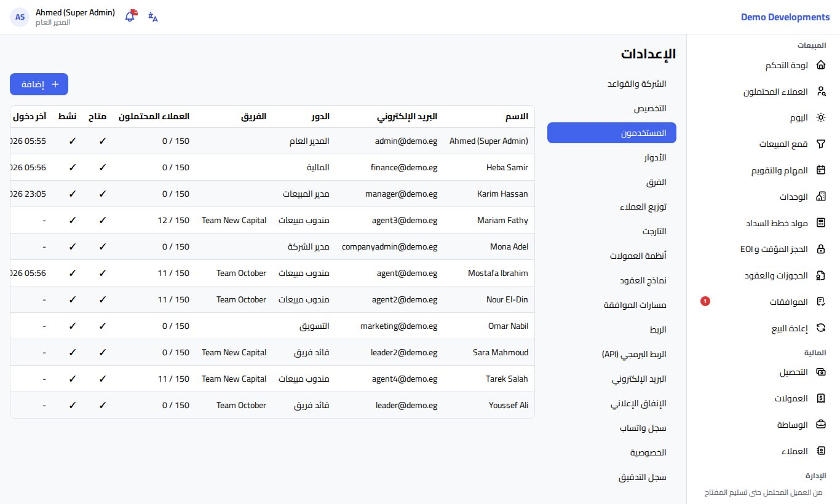
Task: Click email admin@demo.eg in the table
Action: point(406,141)
